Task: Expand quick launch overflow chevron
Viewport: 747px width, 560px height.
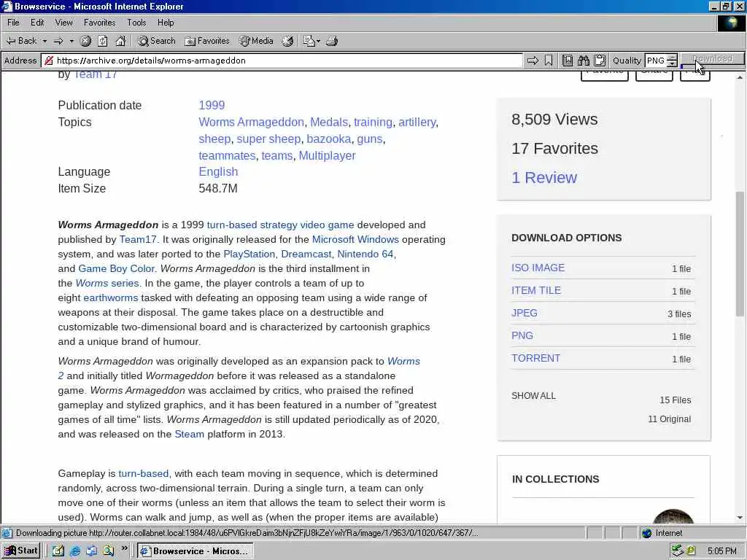Action: coord(125,548)
